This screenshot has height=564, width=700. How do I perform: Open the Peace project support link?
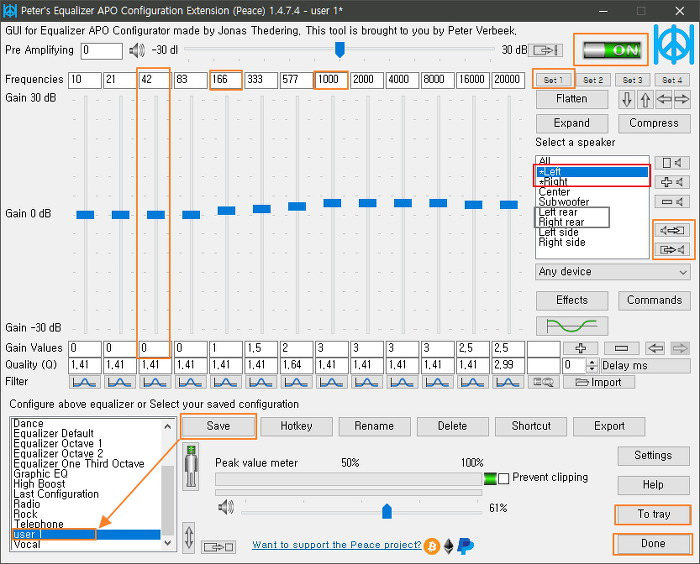pos(337,545)
